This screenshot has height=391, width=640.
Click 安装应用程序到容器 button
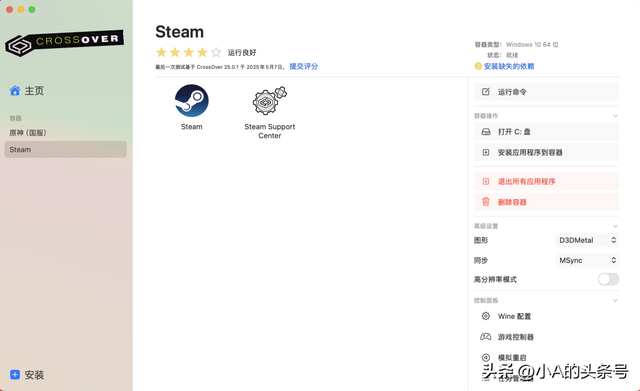click(x=546, y=152)
